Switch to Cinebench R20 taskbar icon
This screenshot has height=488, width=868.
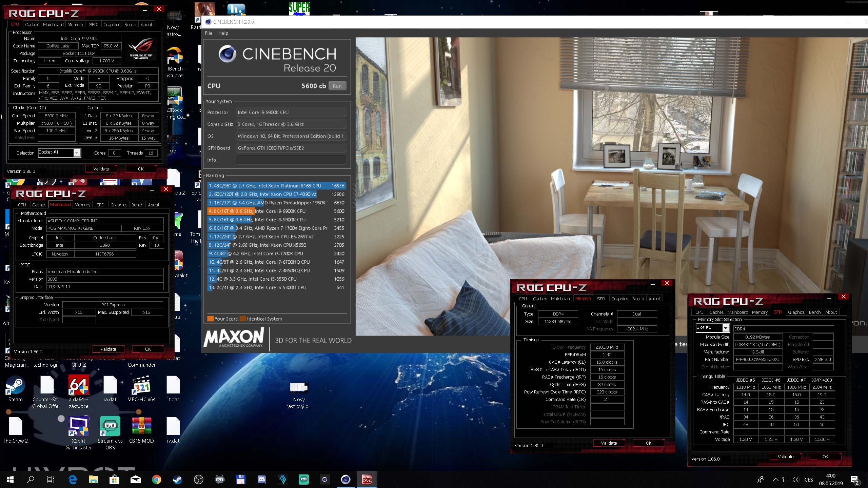tap(346, 479)
